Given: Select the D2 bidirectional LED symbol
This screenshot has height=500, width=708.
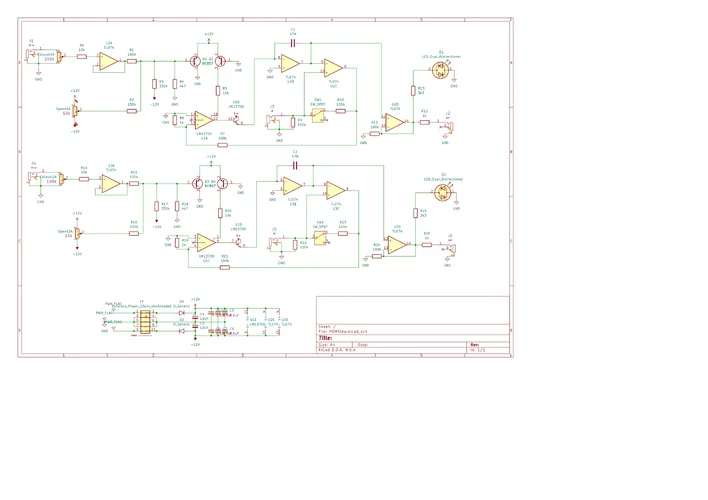Looking at the screenshot, I should [442, 193].
